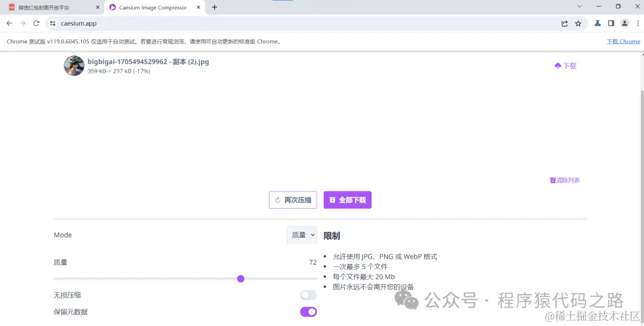This screenshot has height=326, width=644.
Task: Go back to the previous page
Action: [9, 23]
